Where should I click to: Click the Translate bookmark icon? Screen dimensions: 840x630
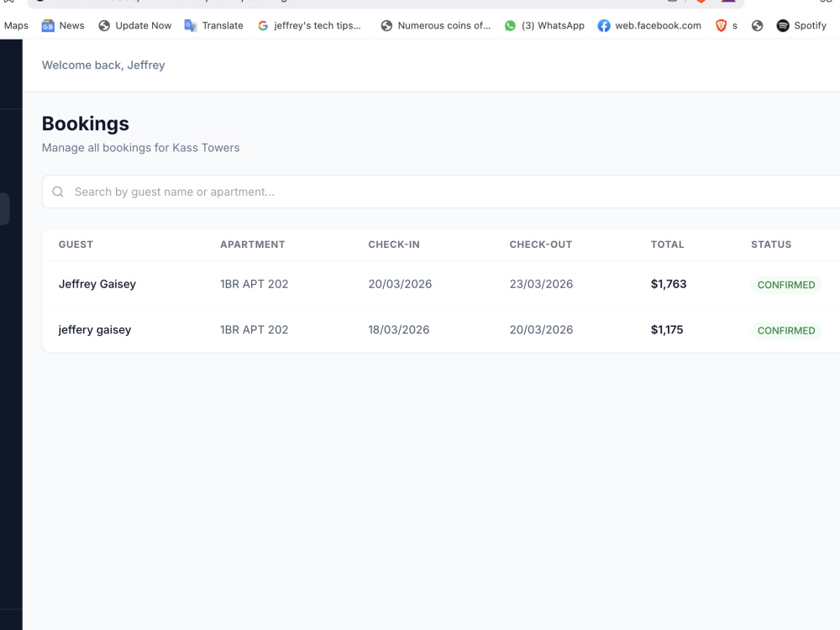coord(191,26)
